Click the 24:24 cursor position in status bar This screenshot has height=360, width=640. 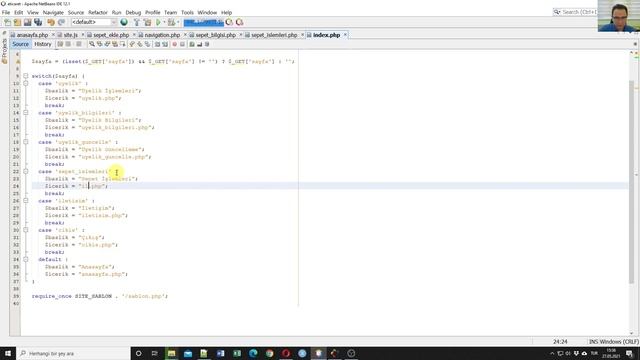click(560, 342)
